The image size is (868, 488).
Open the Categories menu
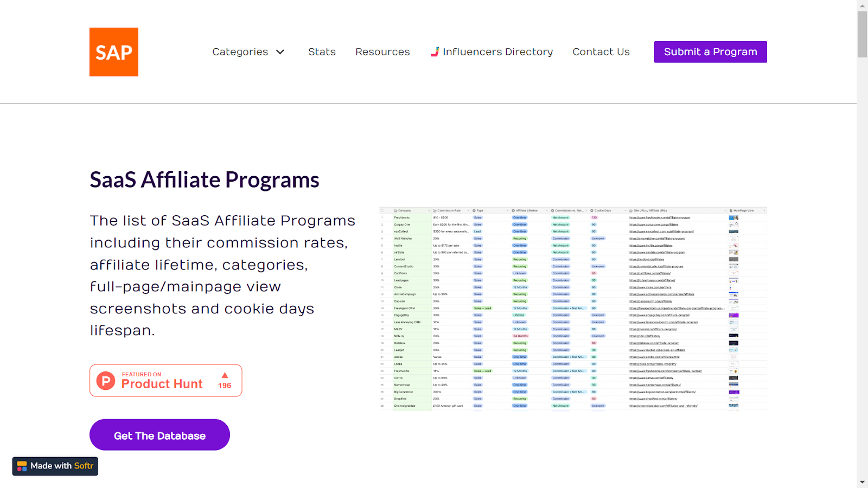tap(248, 52)
